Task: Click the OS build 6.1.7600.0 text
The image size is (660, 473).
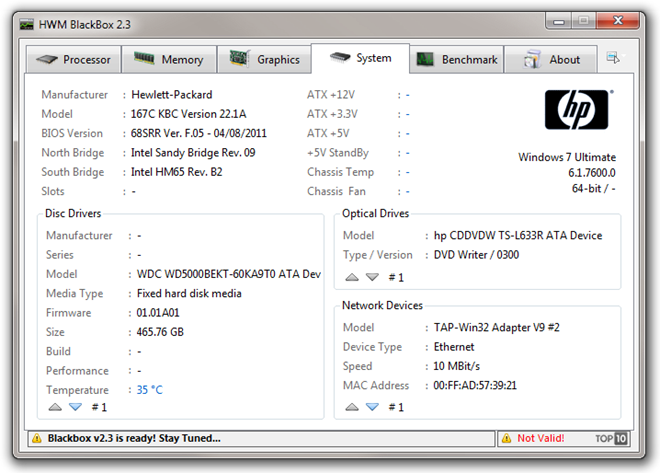Action: 592,173
